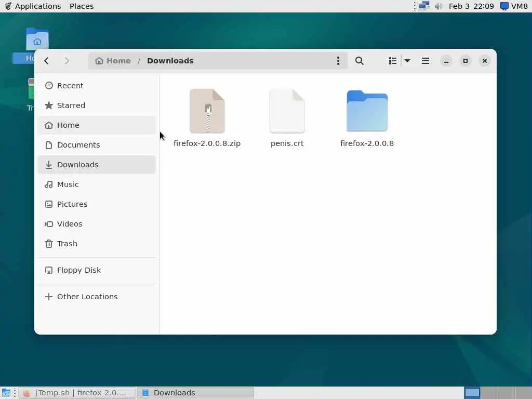
Task: Open the search magnifier in Files
Action: (x=360, y=61)
